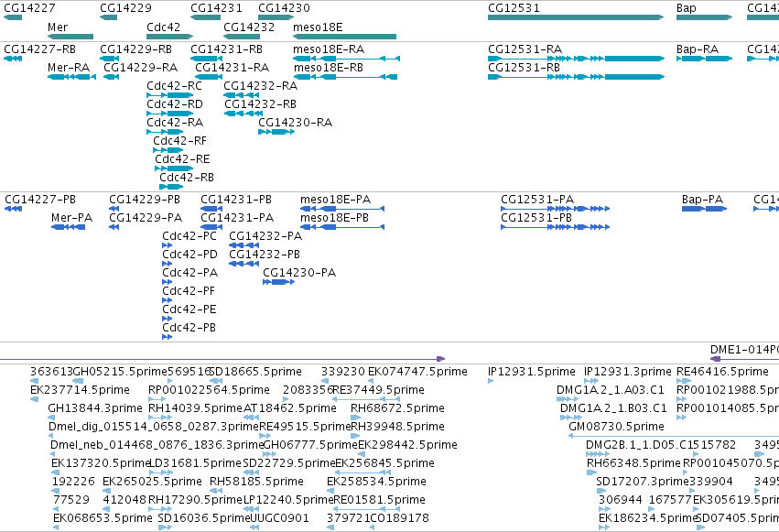Select protein Cdc42-PF

pyautogui.click(x=189, y=291)
